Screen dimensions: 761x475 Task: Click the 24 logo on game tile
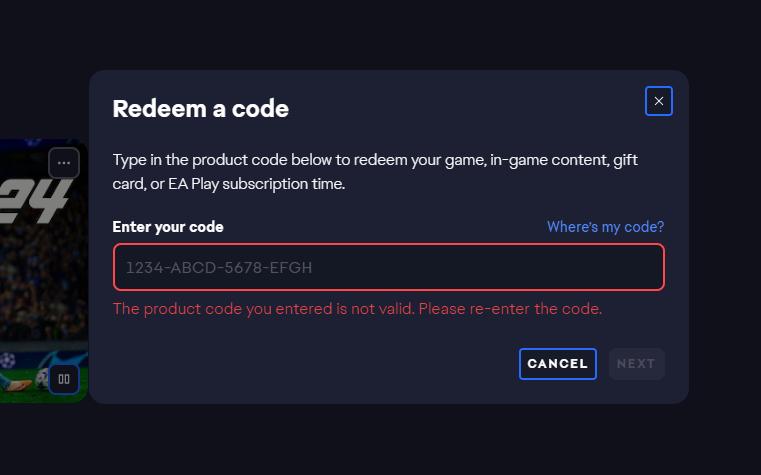tap(35, 201)
